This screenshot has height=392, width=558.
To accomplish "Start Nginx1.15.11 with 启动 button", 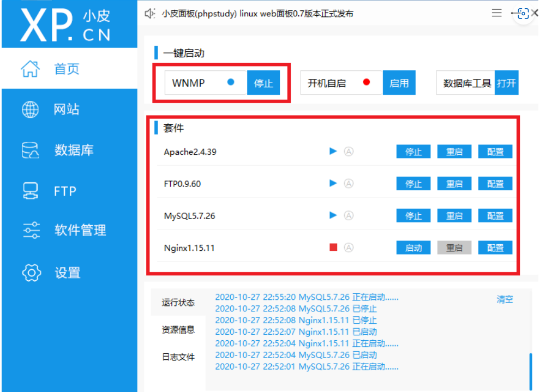I will (413, 248).
